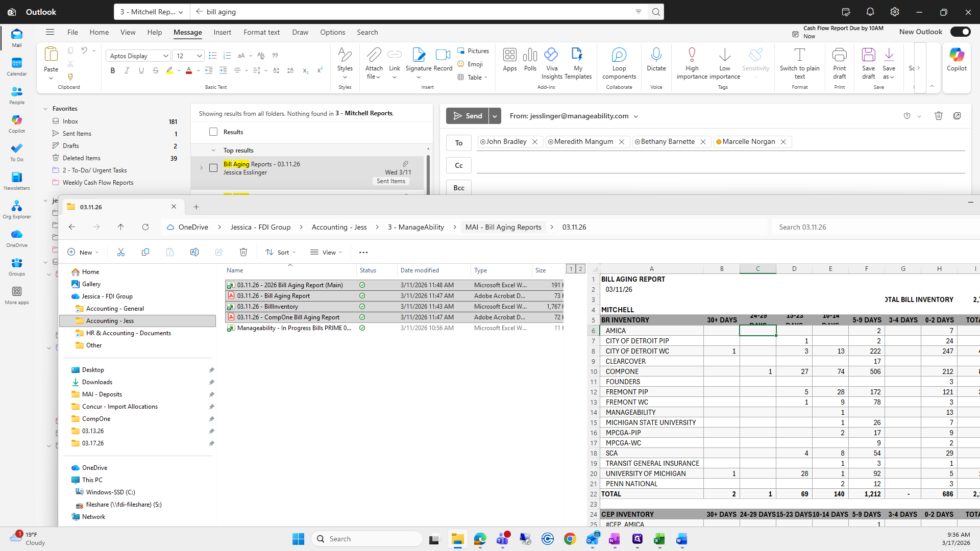This screenshot has width=980, height=551.
Task: Click the Polls add-in icon
Action: 530,55
